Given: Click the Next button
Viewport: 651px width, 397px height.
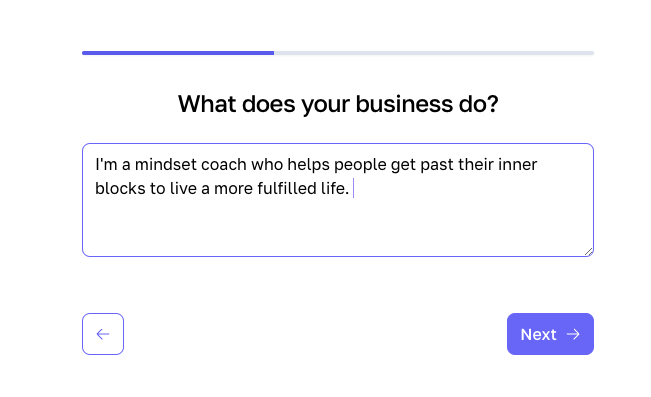Looking at the screenshot, I should (550, 334).
